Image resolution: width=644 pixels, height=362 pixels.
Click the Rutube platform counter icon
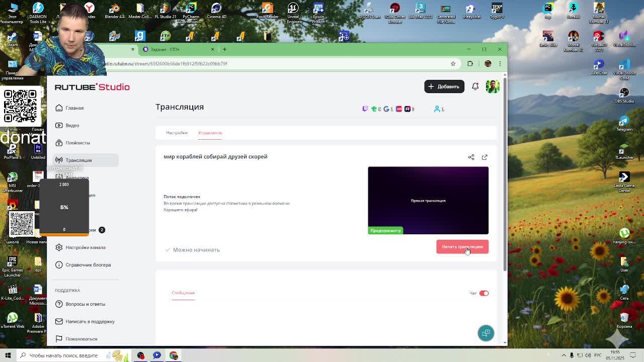(x=408, y=109)
